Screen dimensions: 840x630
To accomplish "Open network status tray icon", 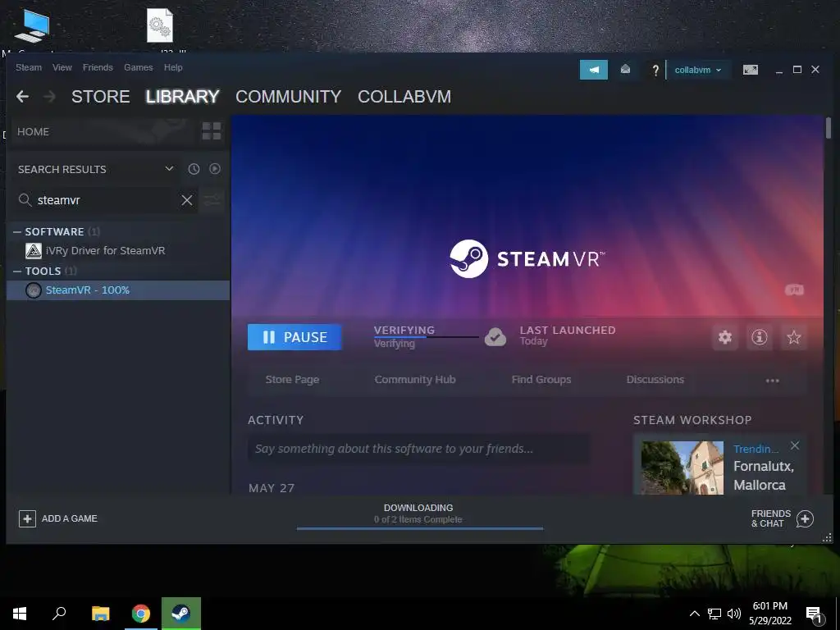I will [x=714, y=614].
